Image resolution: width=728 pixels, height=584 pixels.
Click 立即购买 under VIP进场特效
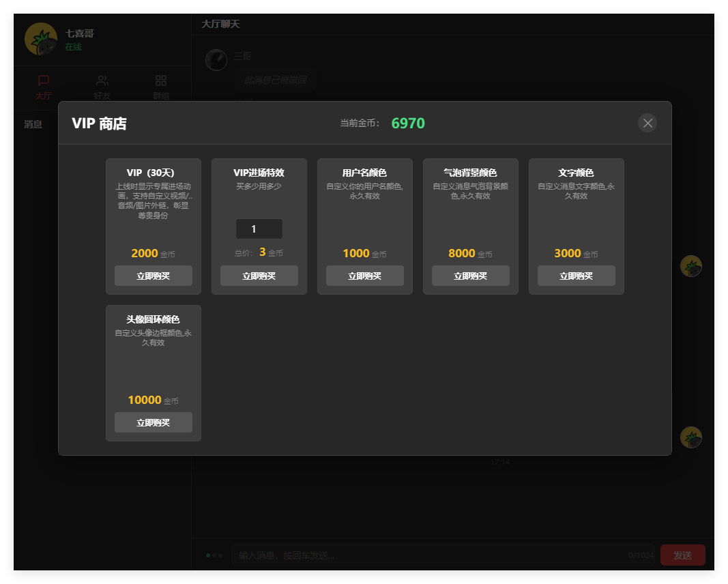click(259, 276)
